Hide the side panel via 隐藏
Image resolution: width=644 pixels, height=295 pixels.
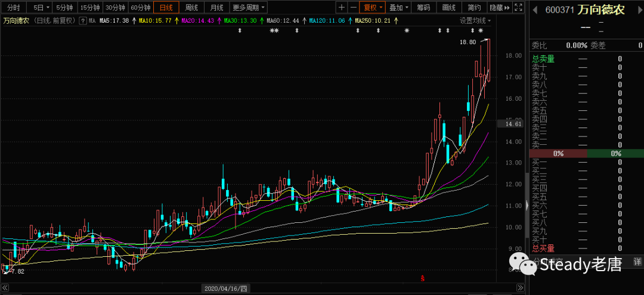[499, 8]
